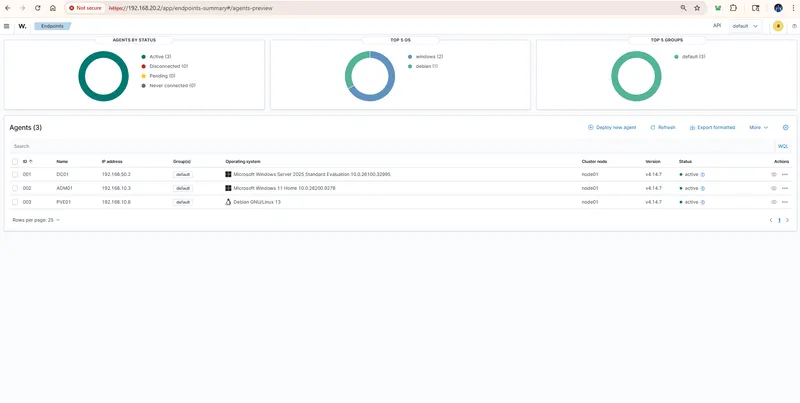The height and width of the screenshot is (403, 800).
Task: Go to the next results page arrow
Action: [787, 220]
